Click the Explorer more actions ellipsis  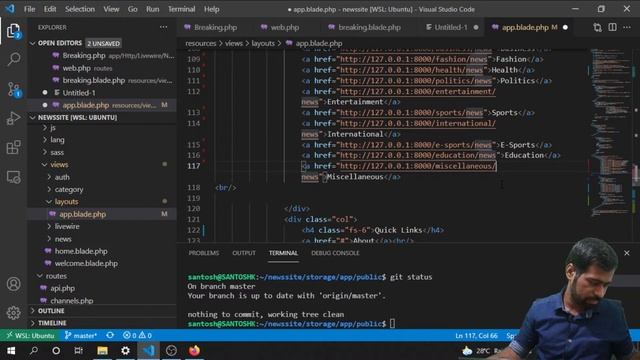tap(163, 27)
